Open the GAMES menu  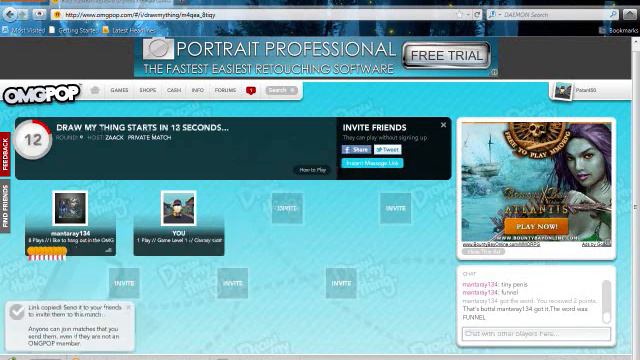click(119, 90)
